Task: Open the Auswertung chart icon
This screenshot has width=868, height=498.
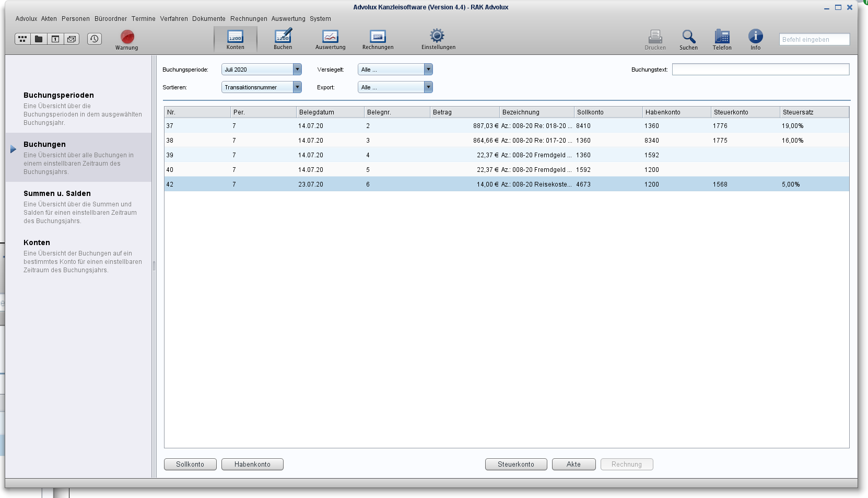Action: coord(331,40)
